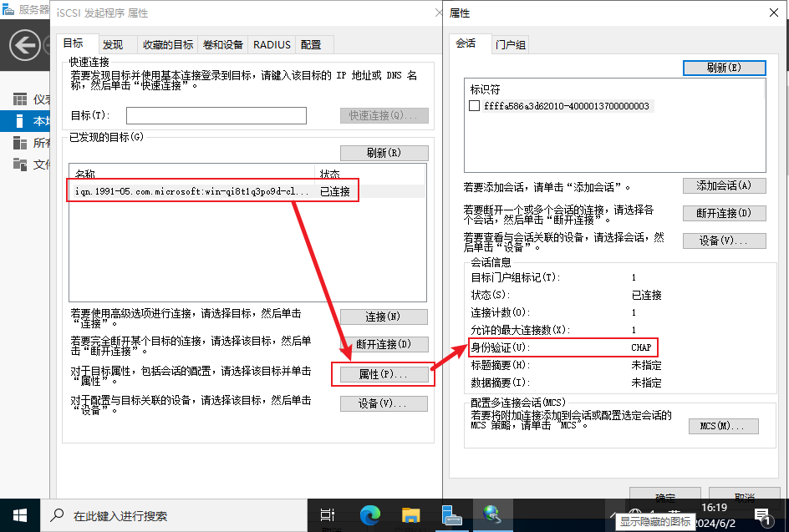Open the 卷和设备 tab
The image size is (789, 532).
click(223, 44)
